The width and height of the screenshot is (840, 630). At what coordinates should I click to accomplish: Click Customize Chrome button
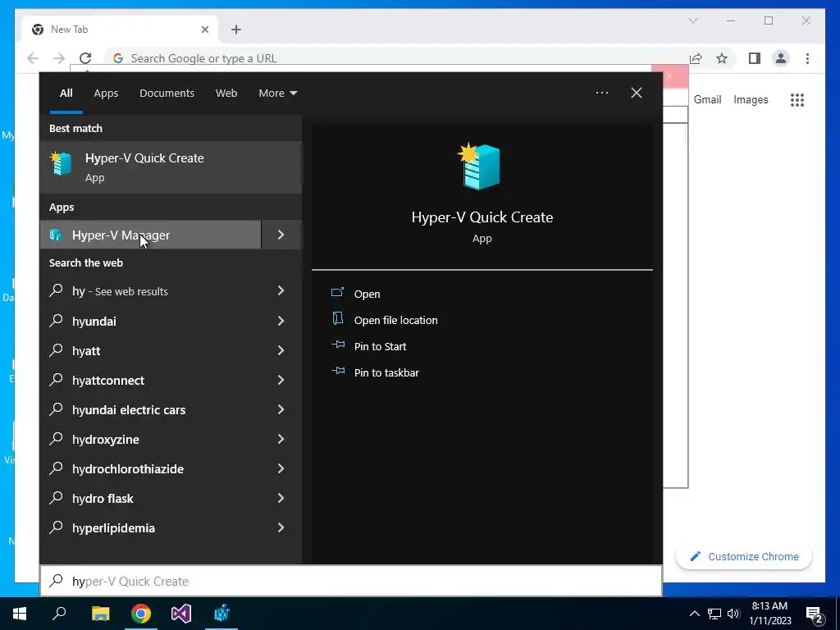click(x=744, y=557)
